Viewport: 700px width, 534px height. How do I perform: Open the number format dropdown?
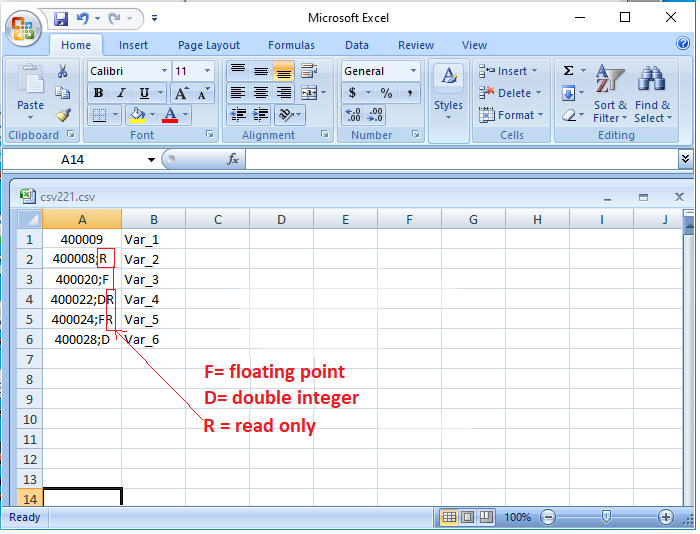413,71
